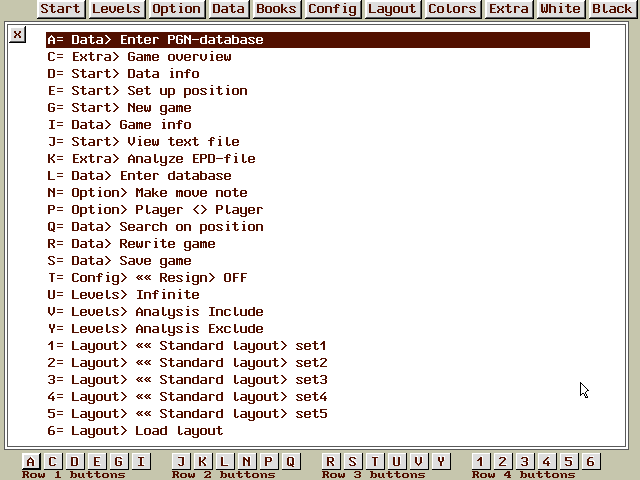Click the 2 shortcut button
This screenshot has height=480, width=640.
(x=502, y=461)
